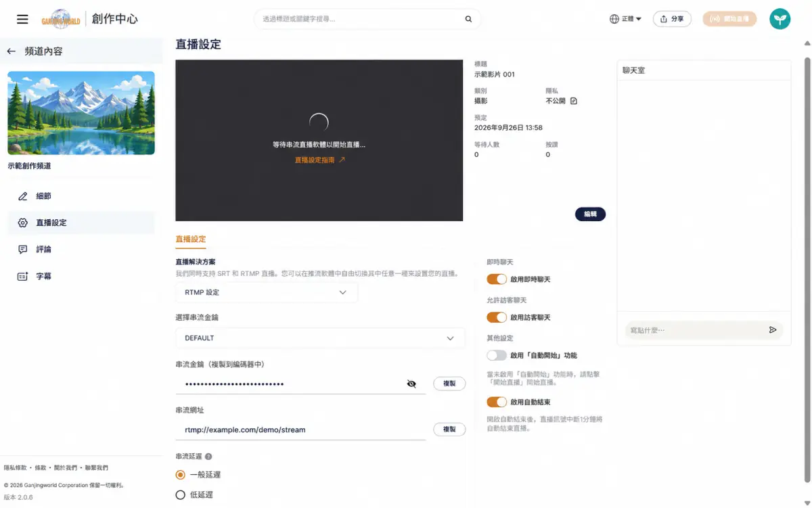
Task: Select the 一般延遲 radio option
Action: (180, 475)
